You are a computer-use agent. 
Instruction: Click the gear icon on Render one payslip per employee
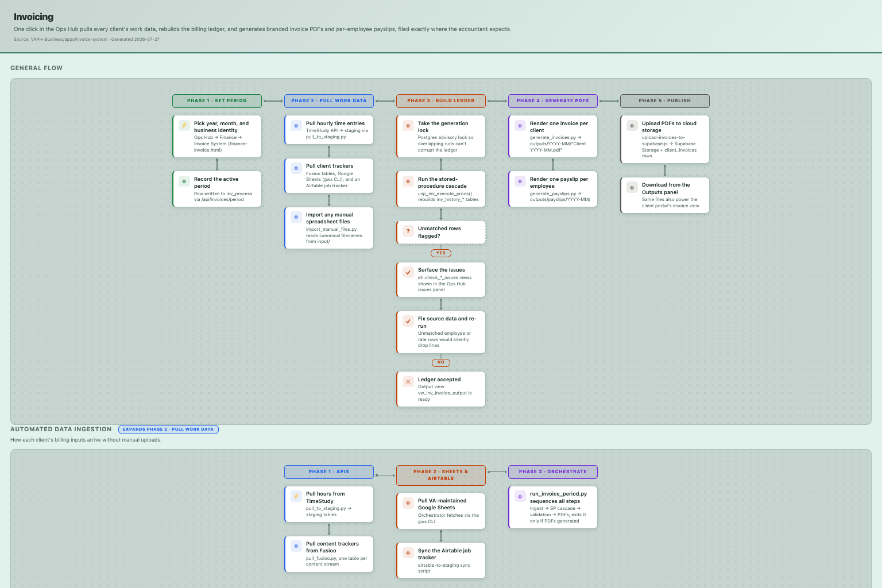coord(520,181)
